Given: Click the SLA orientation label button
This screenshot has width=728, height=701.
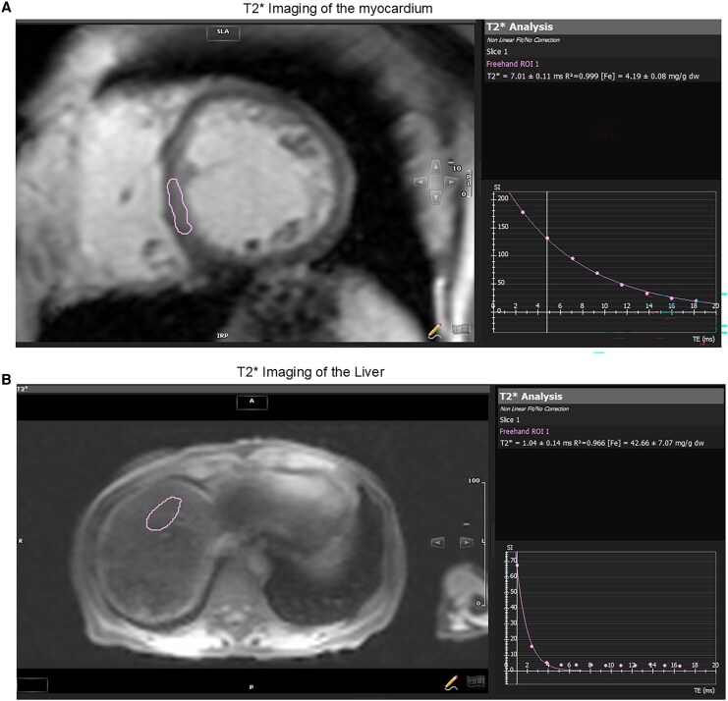Looking at the screenshot, I should point(223,31).
